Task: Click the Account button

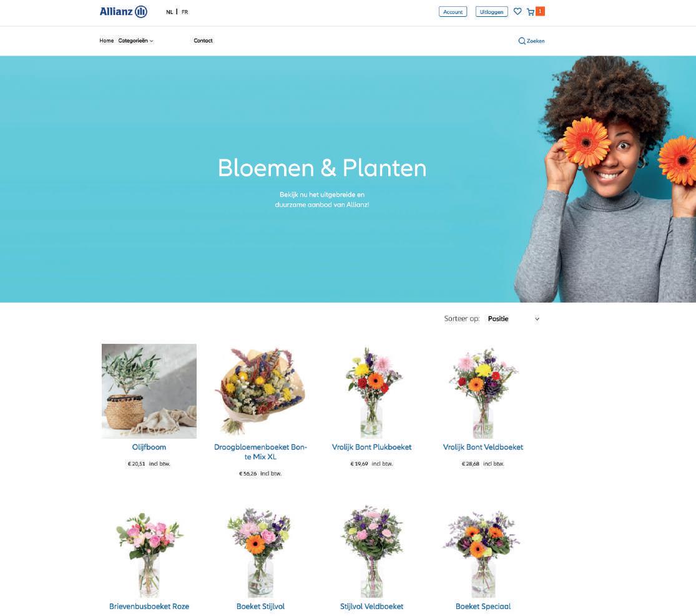Action: click(453, 12)
